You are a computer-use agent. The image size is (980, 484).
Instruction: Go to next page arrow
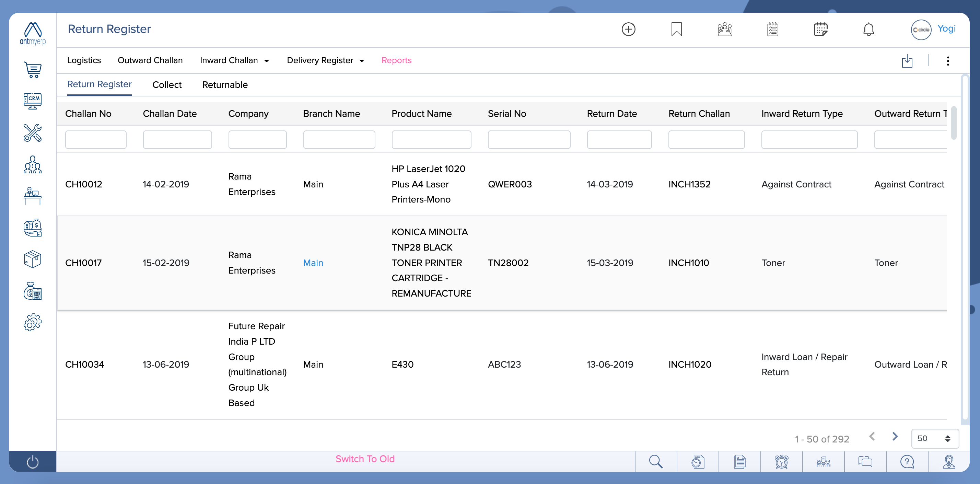pos(895,436)
